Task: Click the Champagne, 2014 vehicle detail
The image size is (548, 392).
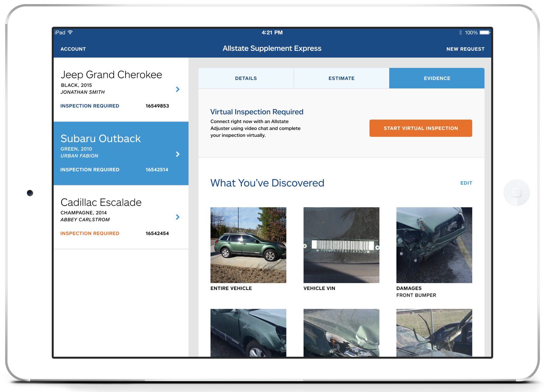Action: click(x=84, y=213)
